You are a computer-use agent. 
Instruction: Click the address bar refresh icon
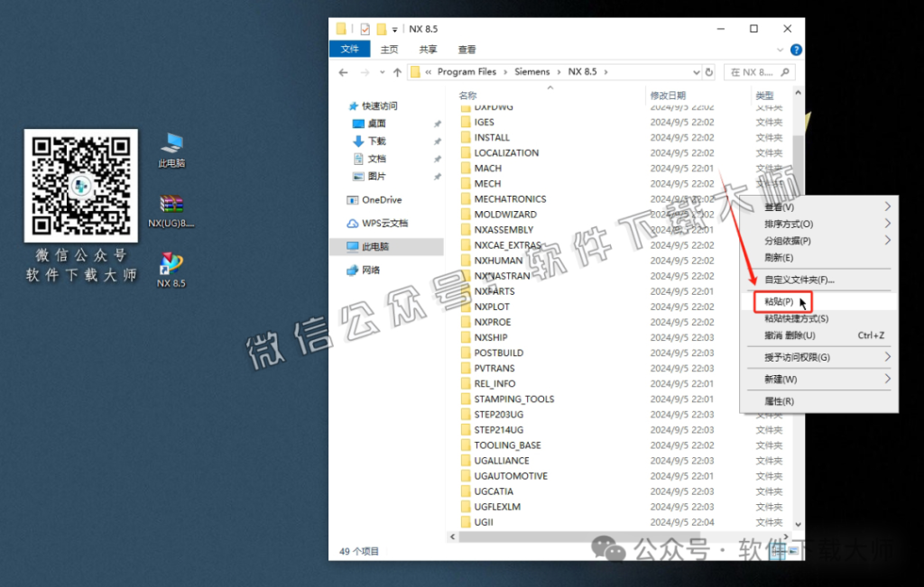click(709, 71)
